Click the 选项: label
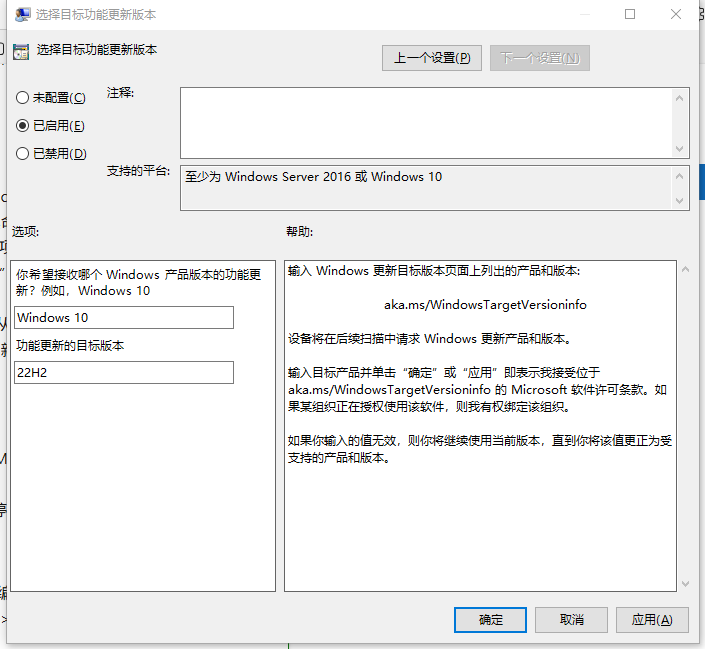Image resolution: width=705 pixels, height=649 pixels. (x=25, y=232)
